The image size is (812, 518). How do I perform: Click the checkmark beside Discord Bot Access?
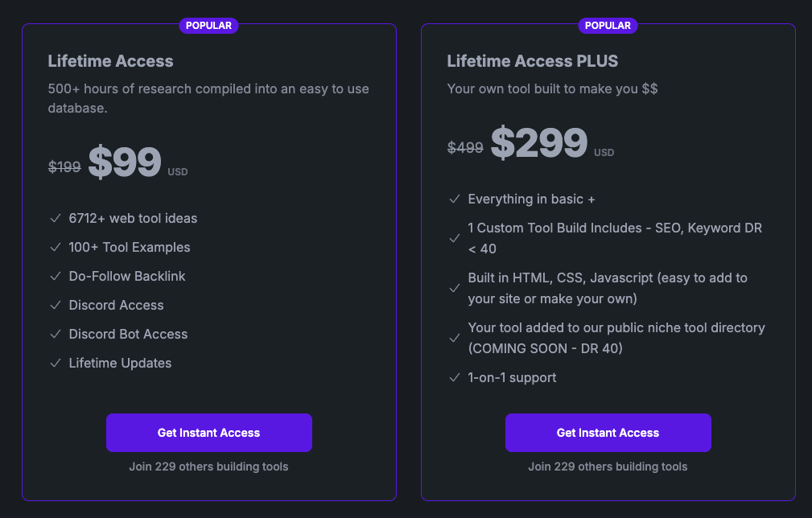coord(56,334)
